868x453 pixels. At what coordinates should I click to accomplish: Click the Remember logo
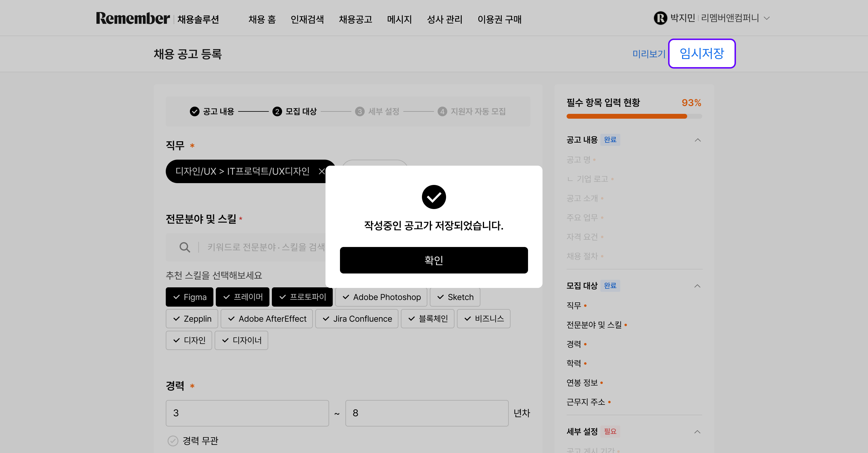pyautogui.click(x=132, y=19)
